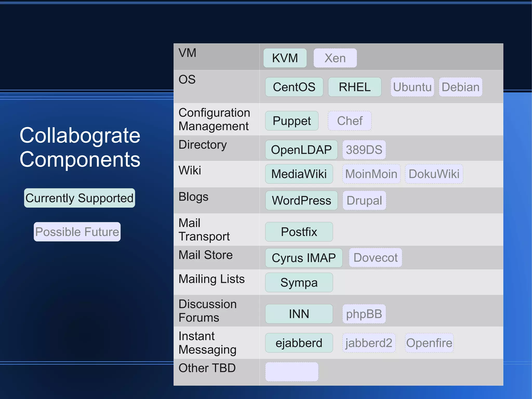Click the KVM component box
Image resolution: width=532 pixels, height=399 pixels.
285,58
